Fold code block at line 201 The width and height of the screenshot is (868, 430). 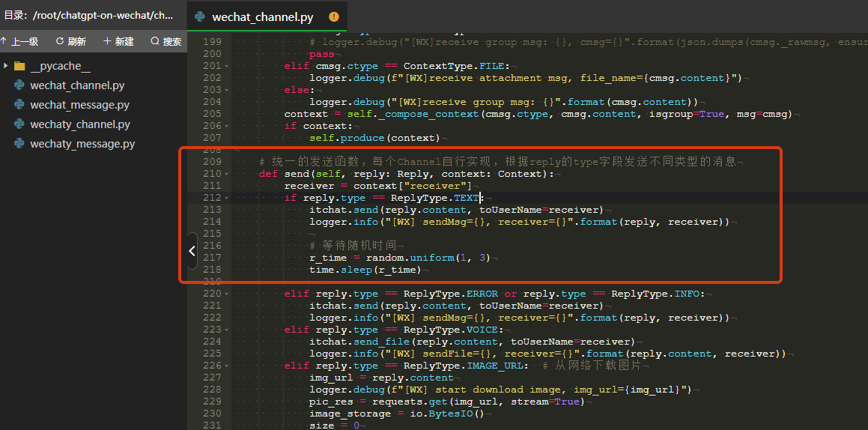pyautogui.click(x=227, y=66)
